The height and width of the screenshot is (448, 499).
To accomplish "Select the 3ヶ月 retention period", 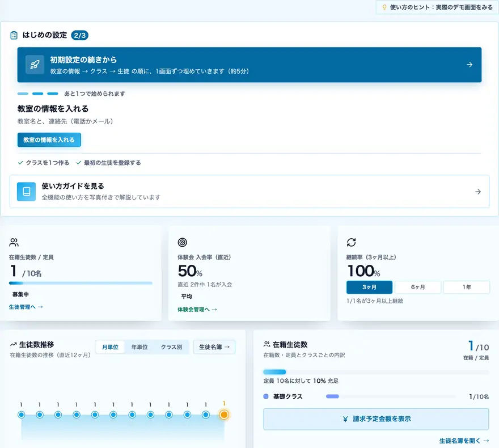I will pos(369,287).
